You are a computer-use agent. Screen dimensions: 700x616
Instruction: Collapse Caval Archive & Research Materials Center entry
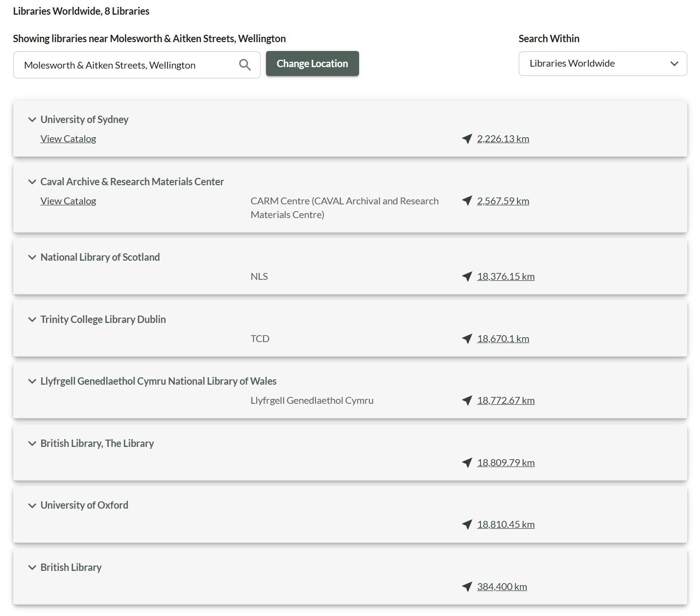(x=32, y=182)
